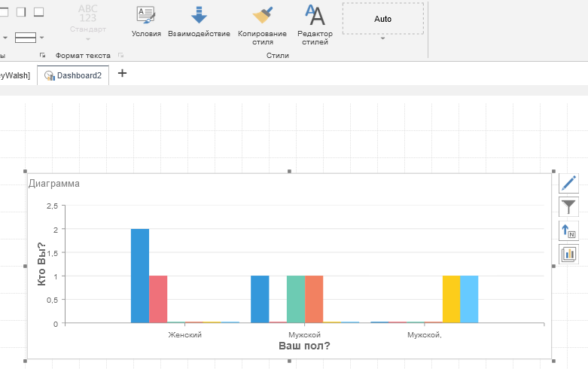588x369 pixels.
Task: Click the Взаимодействие interaction icon
Action: pos(199,21)
